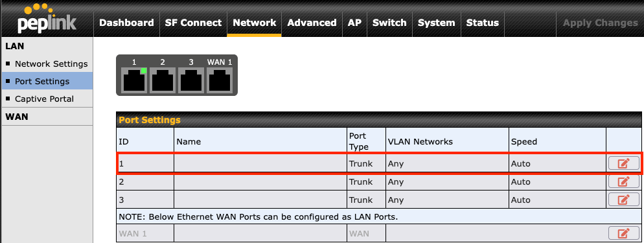The height and width of the screenshot is (243, 644).
Task: Open the Dashboard tab
Action: (x=126, y=23)
